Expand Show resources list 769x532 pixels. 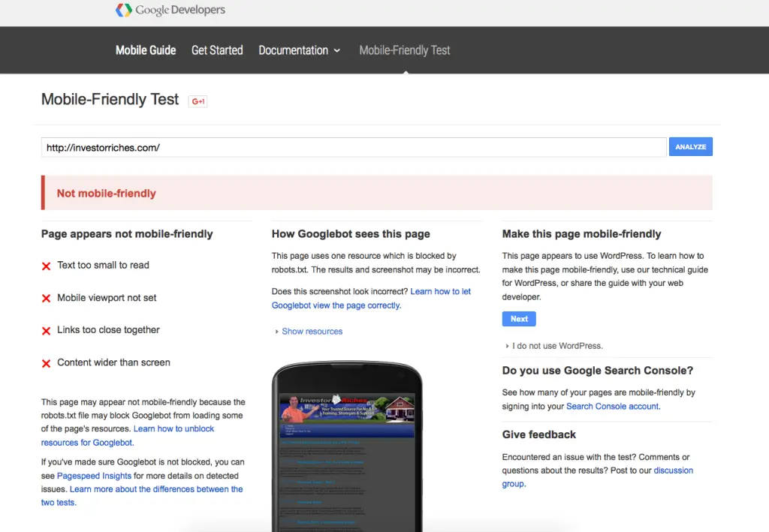309,332
